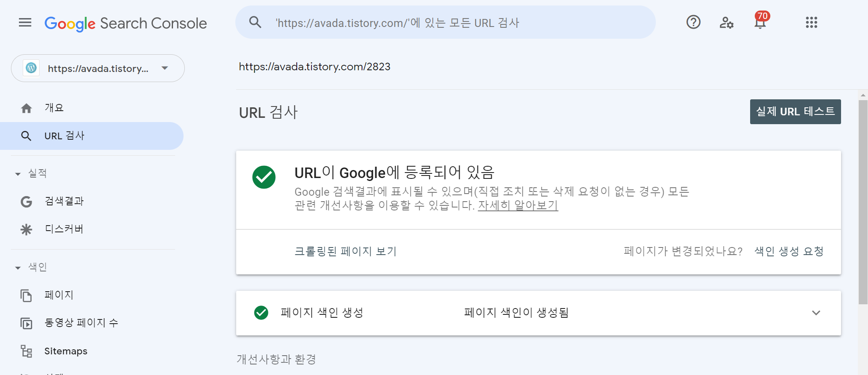Click the property WordPress favicon
Screen dimensions: 868x375
(x=32, y=68)
